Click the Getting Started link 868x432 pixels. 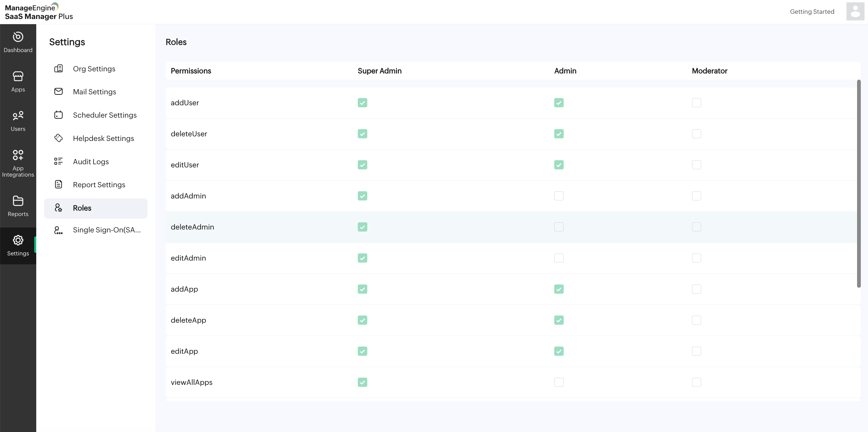point(812,12)
